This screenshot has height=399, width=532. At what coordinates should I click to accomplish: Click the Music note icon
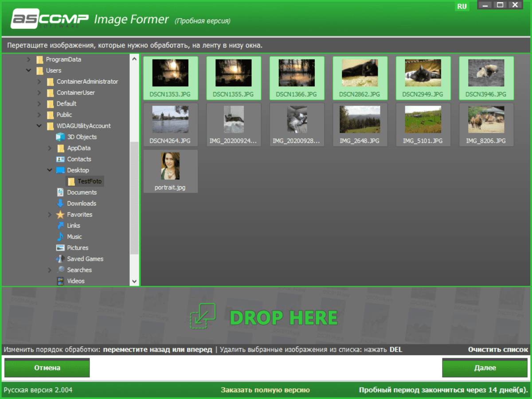coord(60,237)
